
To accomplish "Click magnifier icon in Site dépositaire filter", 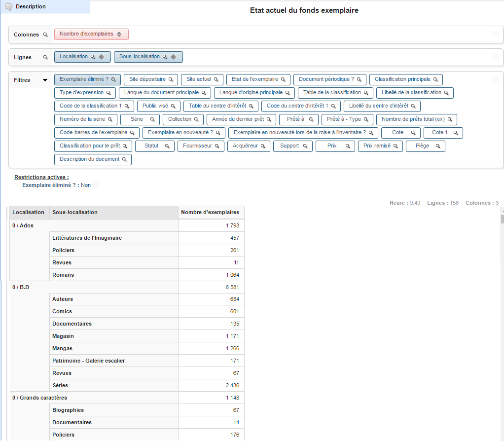I will click(171, 79).
